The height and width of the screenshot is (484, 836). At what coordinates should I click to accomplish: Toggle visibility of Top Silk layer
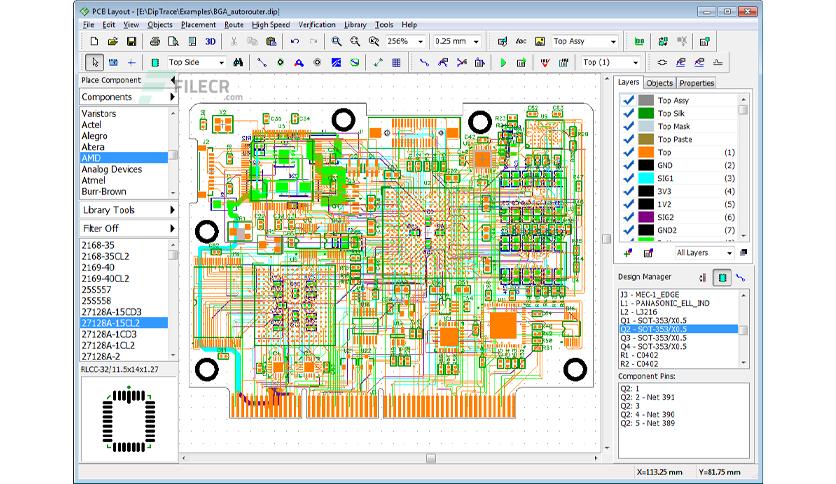629,113
